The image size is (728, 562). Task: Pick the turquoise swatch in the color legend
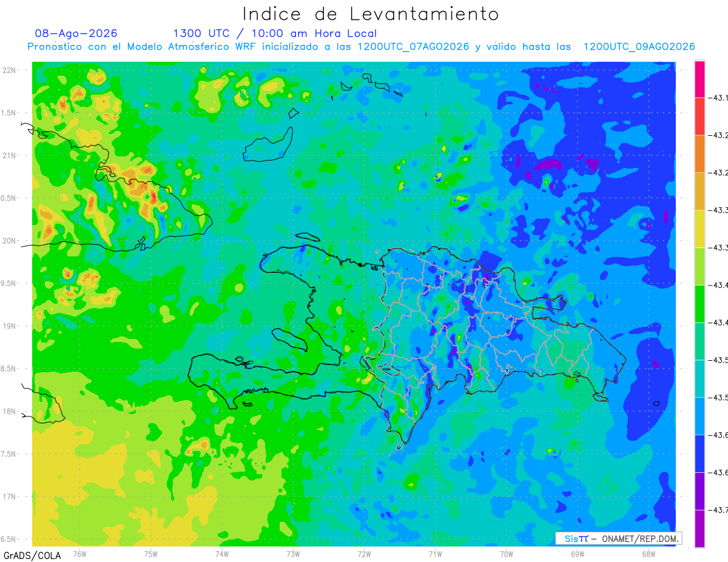tap(699, 378)
